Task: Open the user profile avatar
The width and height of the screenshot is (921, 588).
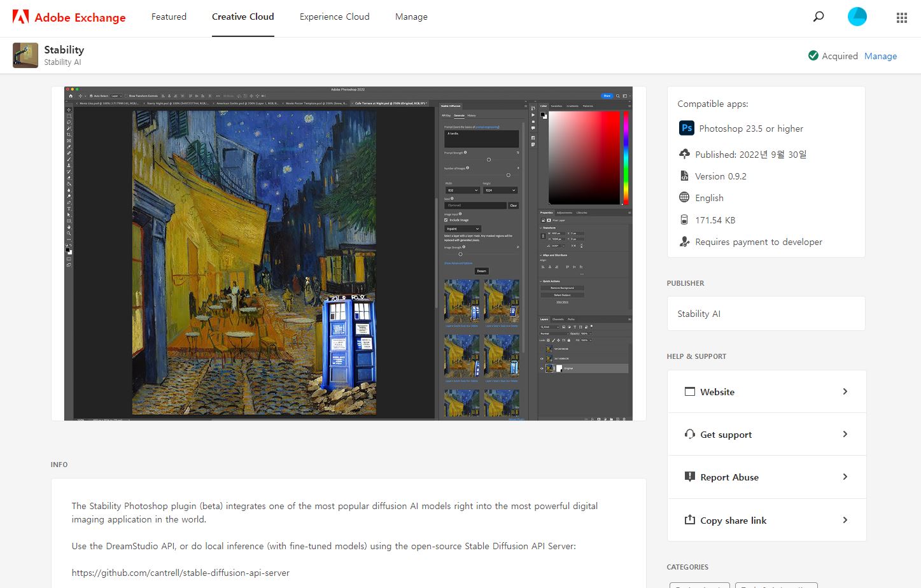Action: click(857, 17)
